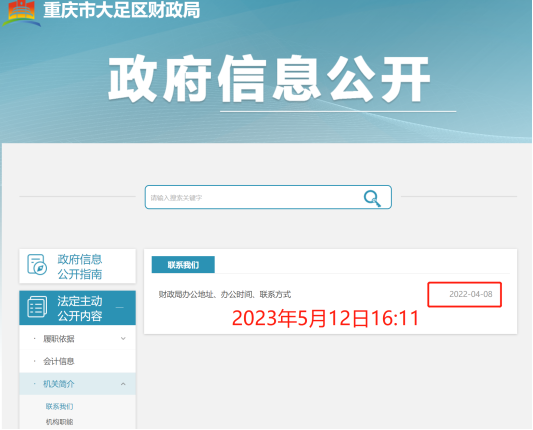Click the 法定主动公开内容 list icon
The height and width of the screenshot is (430, 533).
[37, 307]
